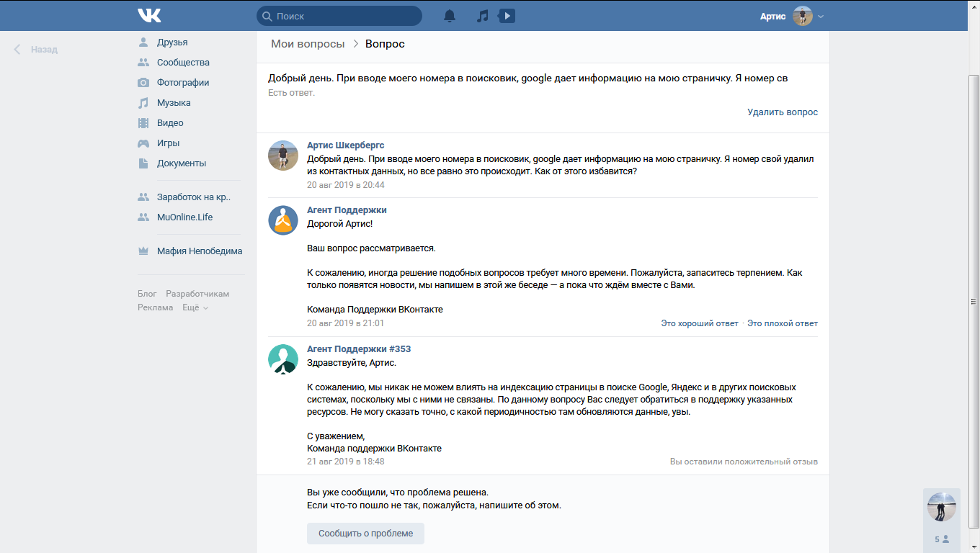This screenshot has height=553, width=980.
Task: Click Удалить вопрос link
Action: 783,112
